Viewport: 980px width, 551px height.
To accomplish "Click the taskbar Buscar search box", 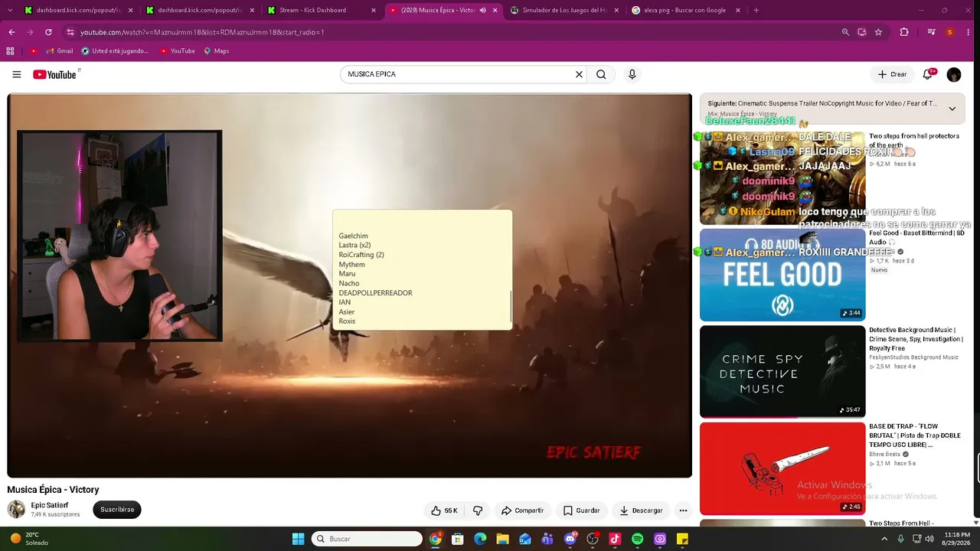I will (367, 539).
